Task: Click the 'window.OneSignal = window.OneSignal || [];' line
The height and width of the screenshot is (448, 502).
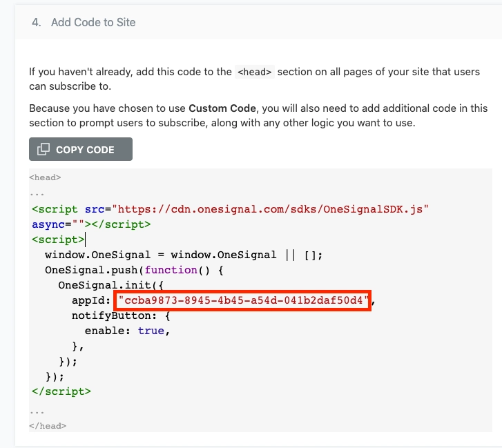Action: point(184,255)
